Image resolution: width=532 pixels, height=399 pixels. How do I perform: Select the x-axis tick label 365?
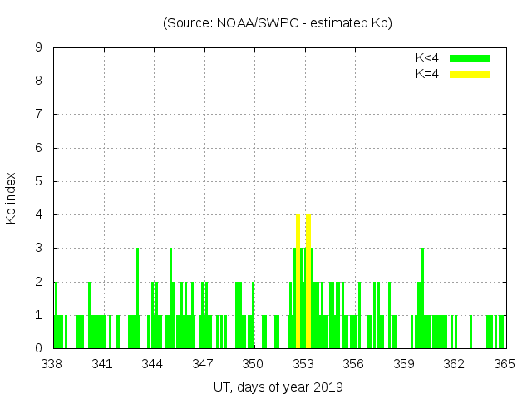(x=505, y=363)
